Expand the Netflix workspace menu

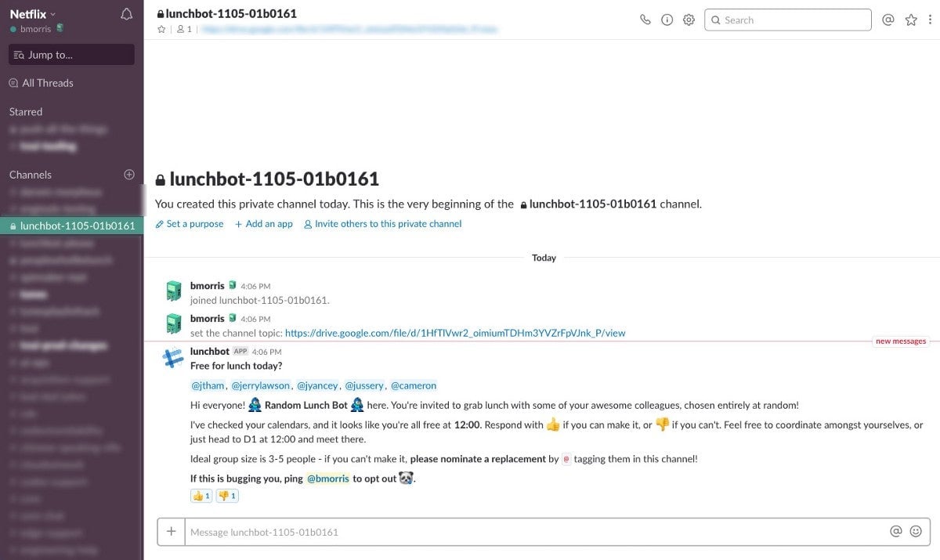click(33, 14)
